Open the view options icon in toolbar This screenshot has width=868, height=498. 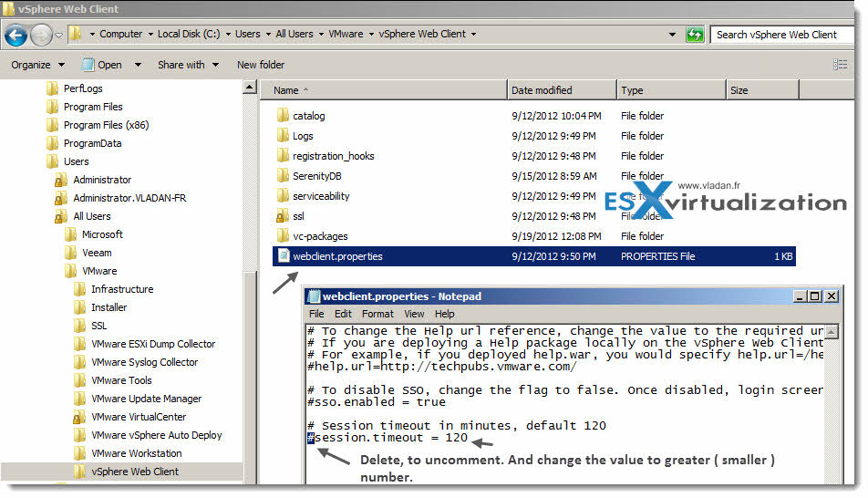[x=840, y=64]
